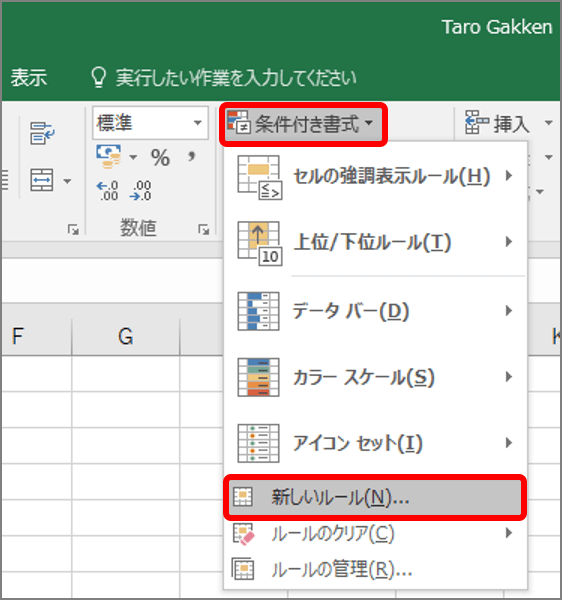Apply Comma Style format
Viewport: 562px width, 600px height.
click(191, 156)
